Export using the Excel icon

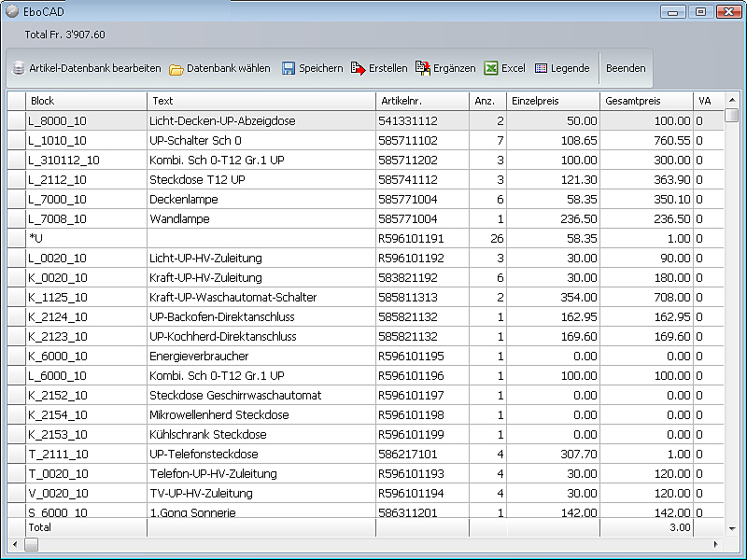pyautogui.click(x=491, y=68)
